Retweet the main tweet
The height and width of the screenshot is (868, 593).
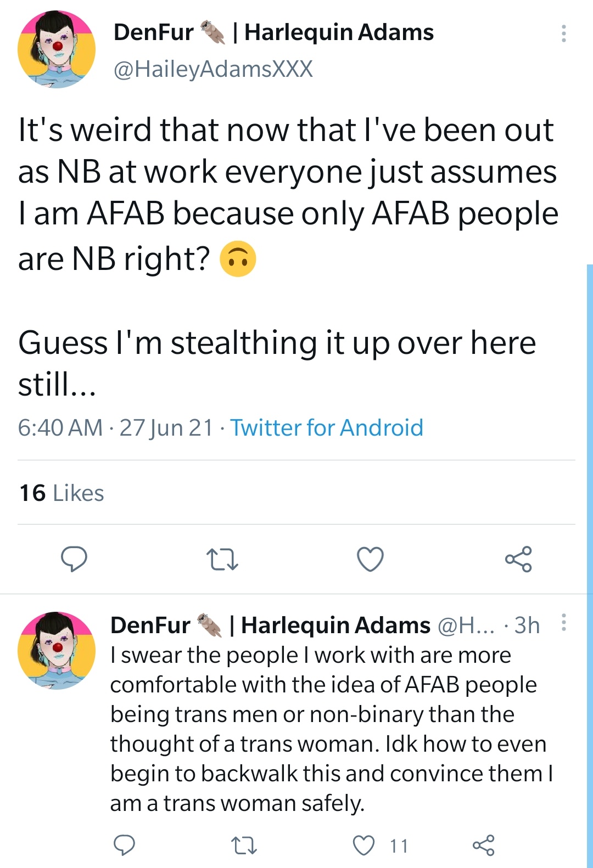[222, 560]
